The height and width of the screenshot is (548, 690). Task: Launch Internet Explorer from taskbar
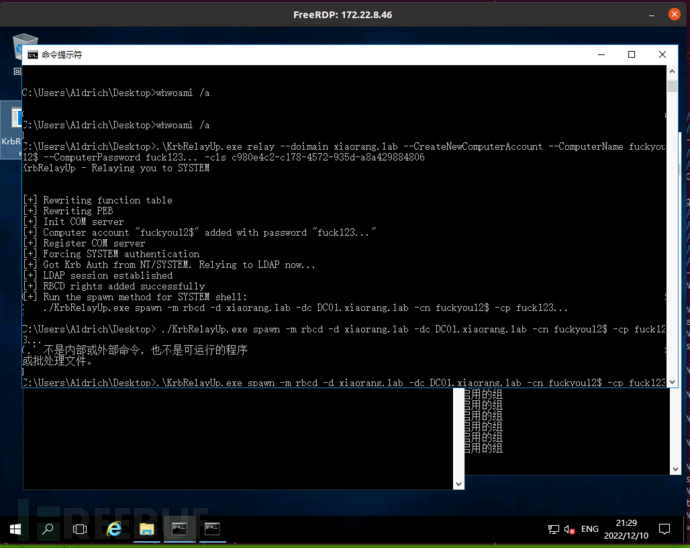(x=114, y=529)
